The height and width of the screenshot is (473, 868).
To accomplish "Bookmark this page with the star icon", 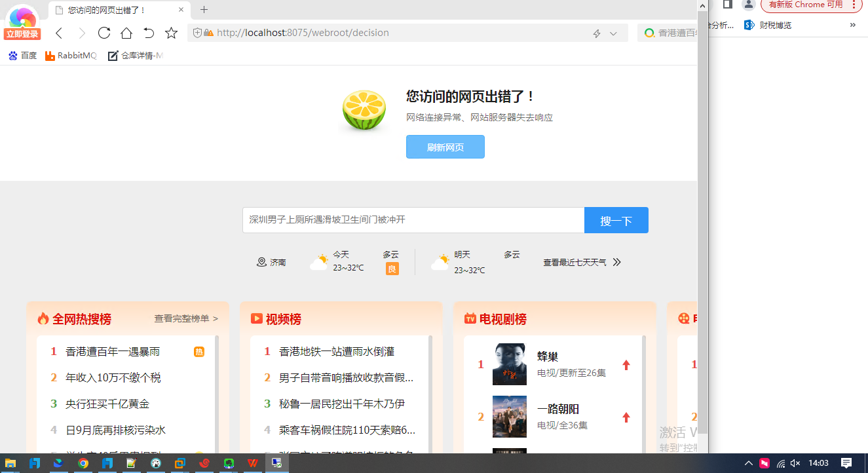I will pyautogui.click(x=171, y=33).
